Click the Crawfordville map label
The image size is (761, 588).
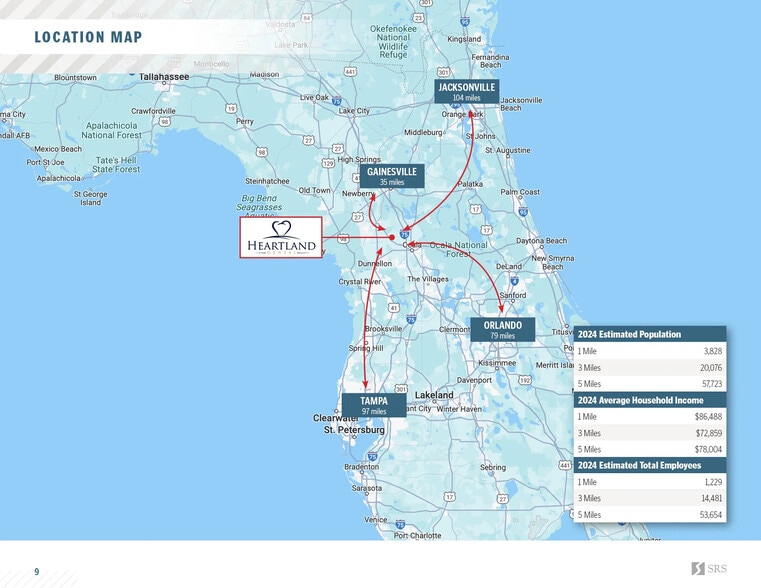153,111
